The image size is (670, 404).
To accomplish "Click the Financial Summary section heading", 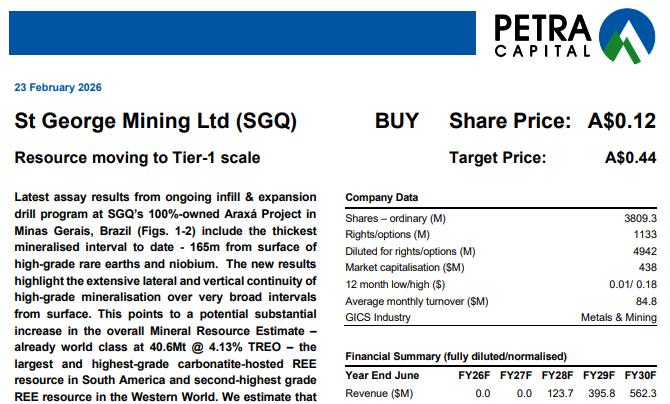I will click(455, 357).
